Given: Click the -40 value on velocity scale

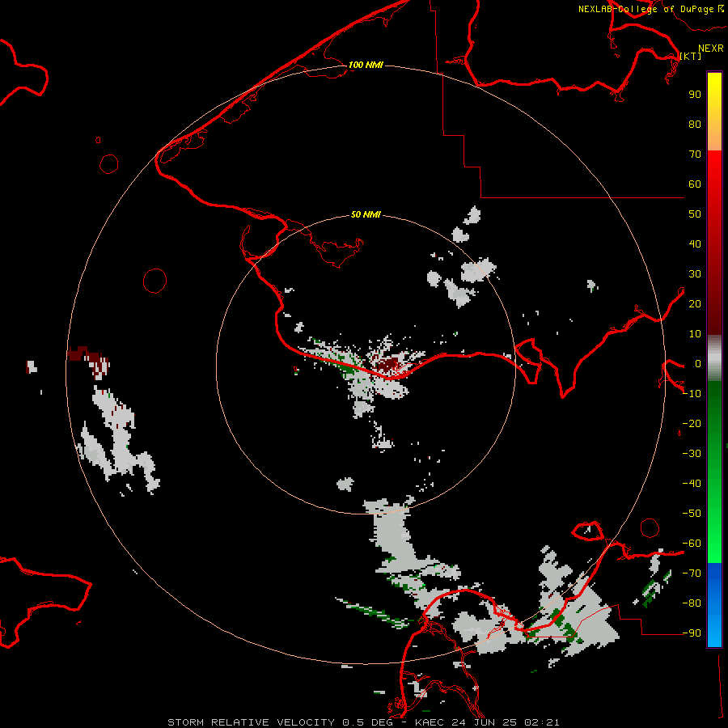Looking at the screenshot, I should coord(692,484).
